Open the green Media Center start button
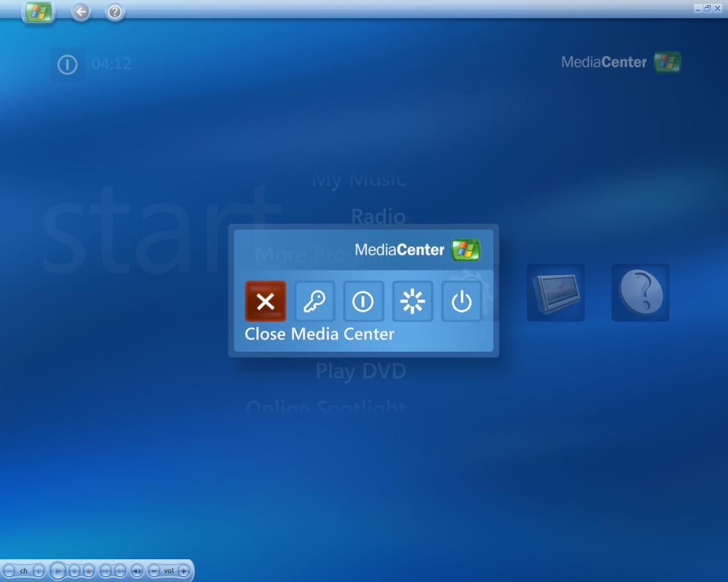This screenshot has width=728, height=582. coord(39,12)
